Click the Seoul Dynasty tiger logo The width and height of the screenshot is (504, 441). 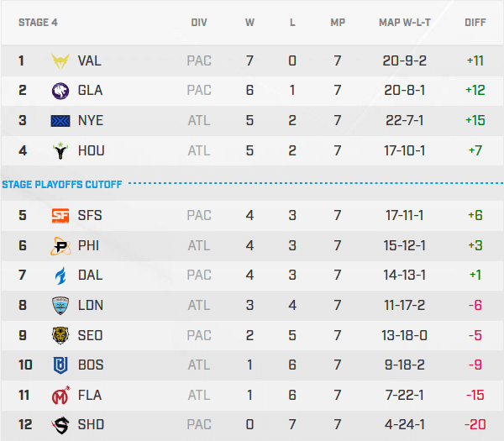click(61, 335)
